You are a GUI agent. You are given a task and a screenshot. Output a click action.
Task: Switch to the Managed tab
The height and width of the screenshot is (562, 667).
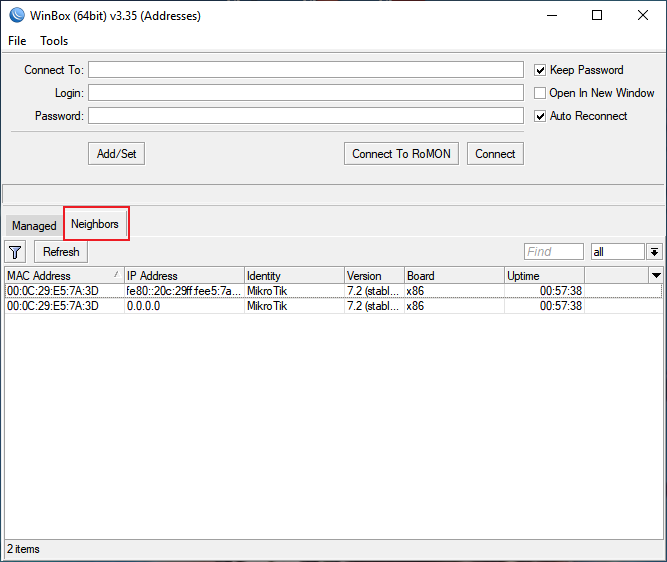(34, 225)
